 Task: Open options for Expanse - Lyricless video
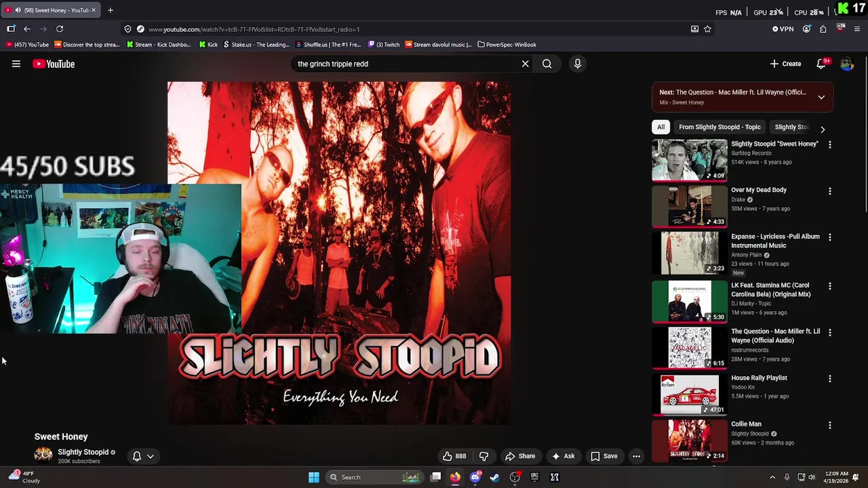click(829, 237)
